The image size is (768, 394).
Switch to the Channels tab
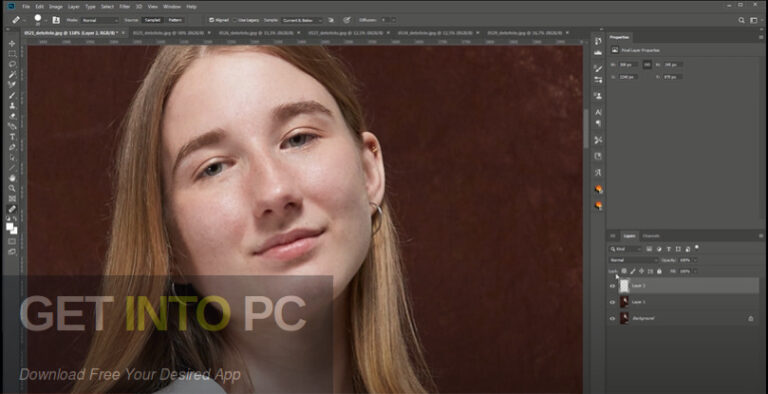(651, 236)
